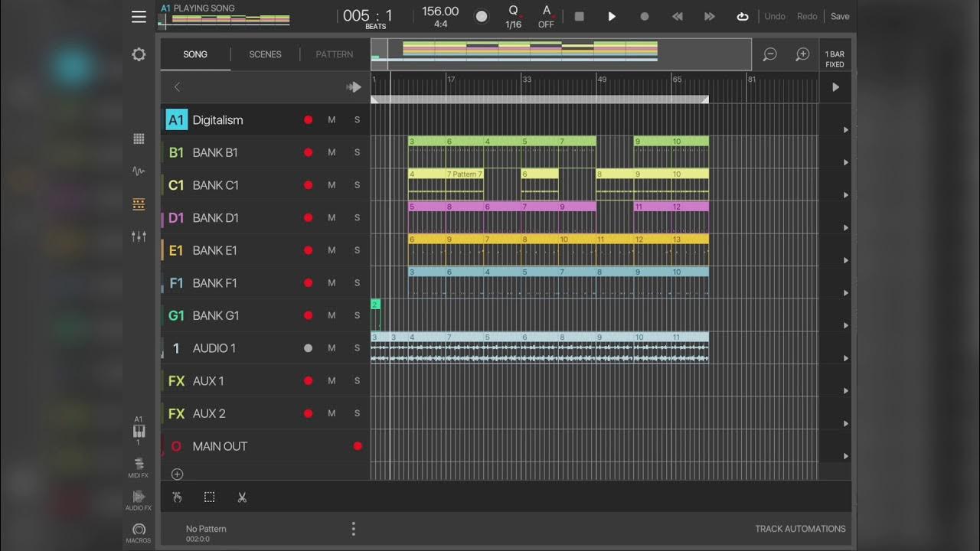Solo the BANK F1 track
980x551 pixels.
(357, 283)
